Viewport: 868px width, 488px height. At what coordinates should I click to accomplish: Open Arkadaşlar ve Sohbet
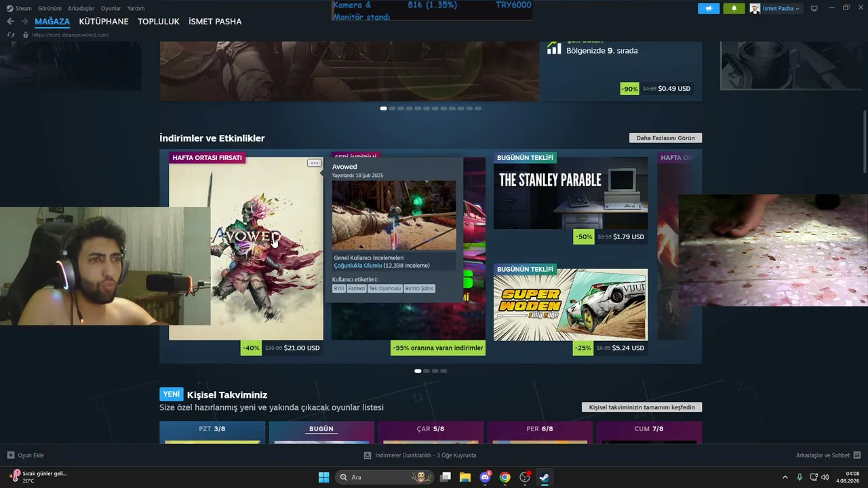[823, 455]
